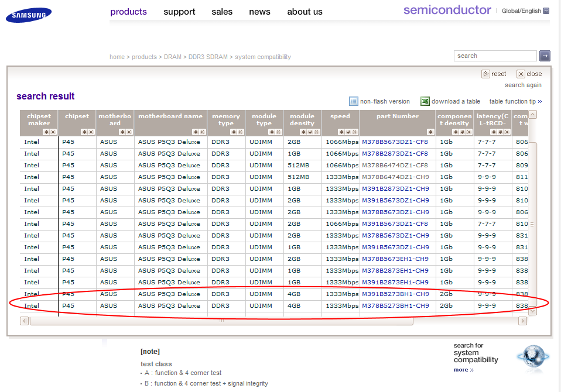Sort the component density column
The height and width of the screenshot is (392, 561).
coord(456,132)
